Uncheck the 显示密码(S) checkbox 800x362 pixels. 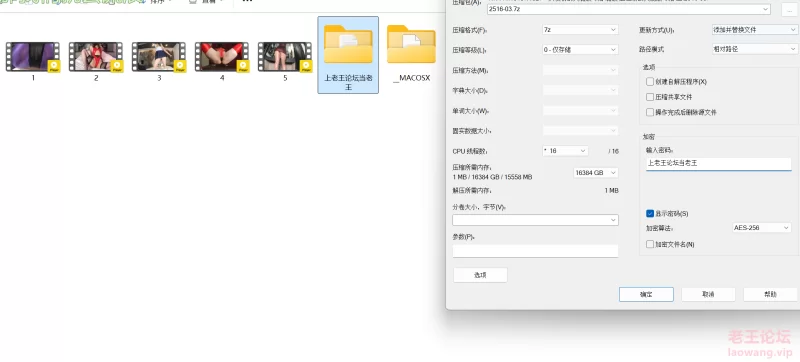(649, 214)
